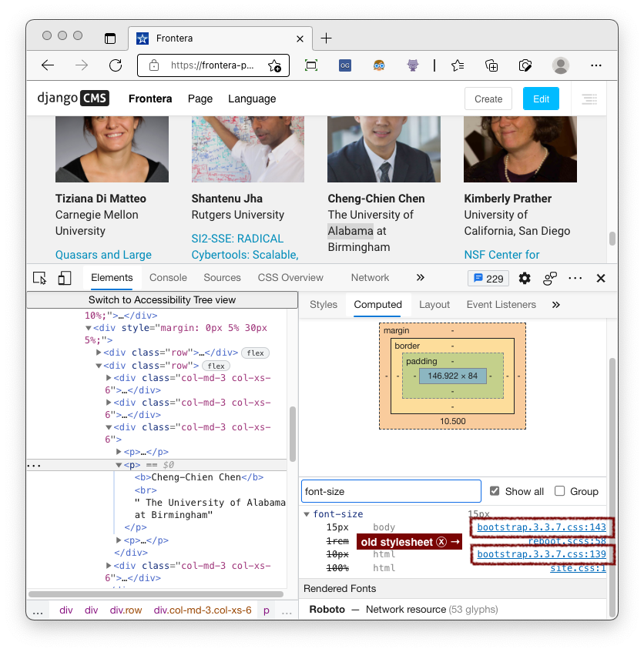Open the Page menu
Viewport: 644px width, 652px height.
click(x=200, y=99)
